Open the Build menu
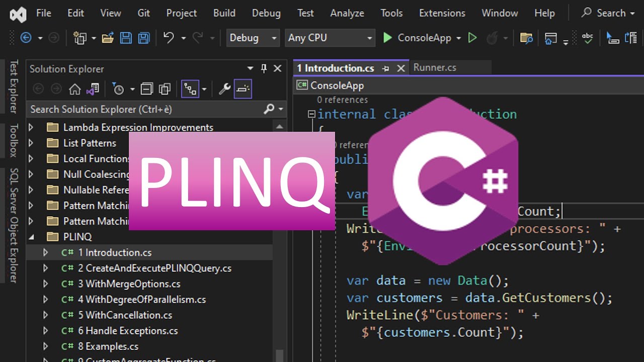Viewport: 644px width, 362px height. click(x=224, y=13)
